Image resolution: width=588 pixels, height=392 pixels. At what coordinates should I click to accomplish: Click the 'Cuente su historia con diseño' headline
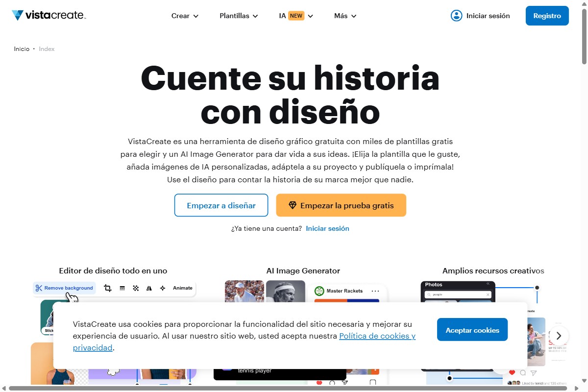[290, 95]
